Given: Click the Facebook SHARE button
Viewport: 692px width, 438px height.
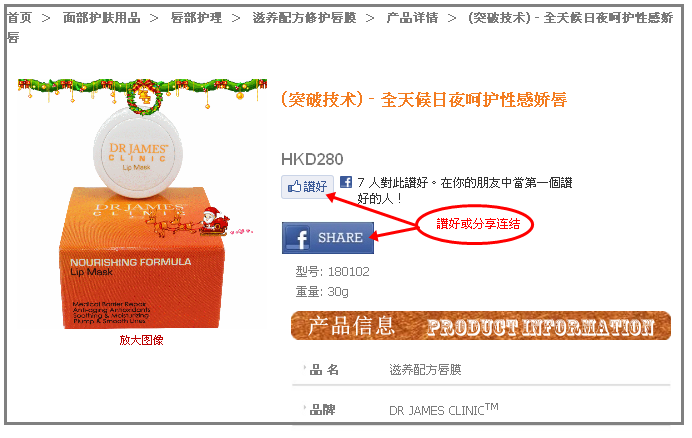Looking at the screenshot, I should click(x=328, y=238).
